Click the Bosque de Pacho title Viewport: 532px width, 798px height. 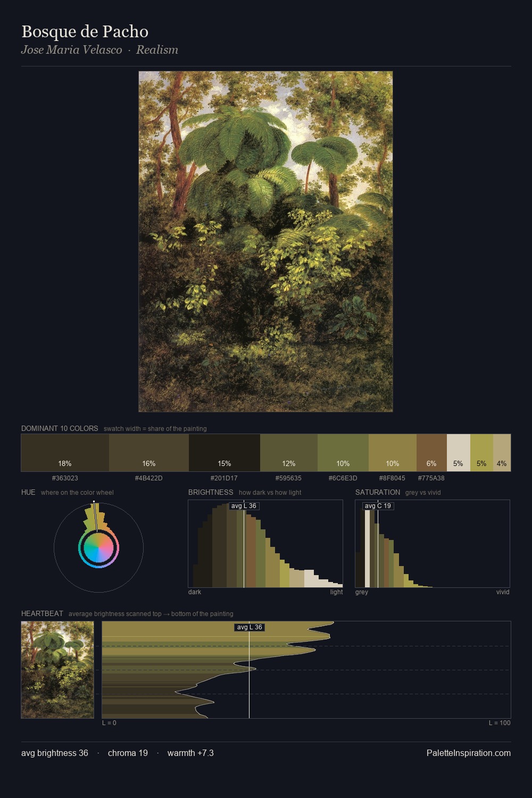[85, 31]
